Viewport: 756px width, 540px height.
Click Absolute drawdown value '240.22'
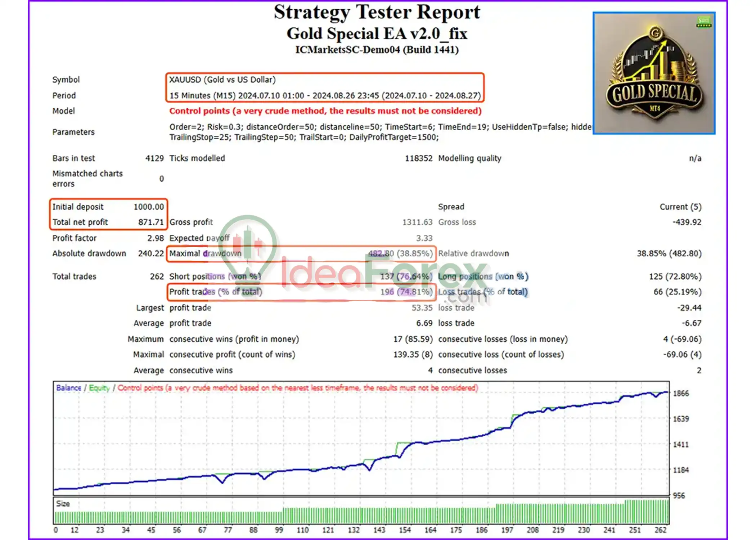(151, 253)
